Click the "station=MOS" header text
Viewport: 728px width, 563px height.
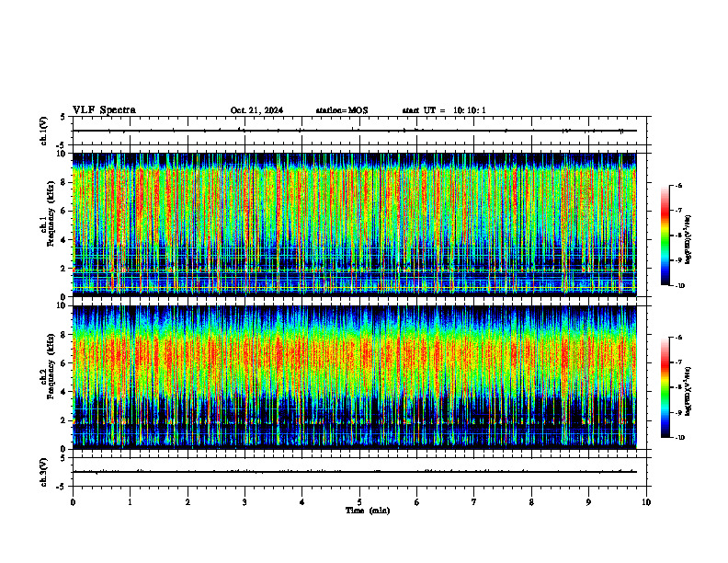[x=342, y=110]
